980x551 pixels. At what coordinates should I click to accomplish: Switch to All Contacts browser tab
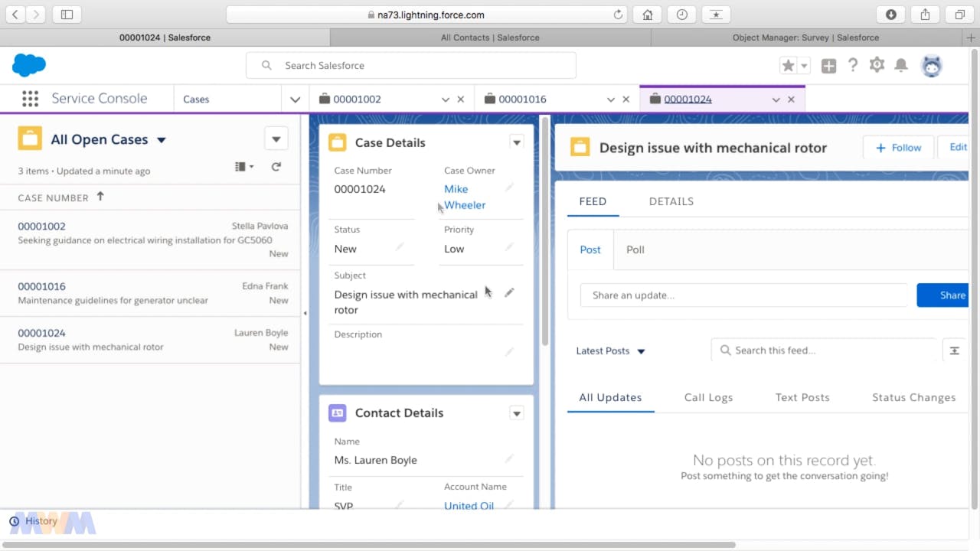tap(490, 37)
